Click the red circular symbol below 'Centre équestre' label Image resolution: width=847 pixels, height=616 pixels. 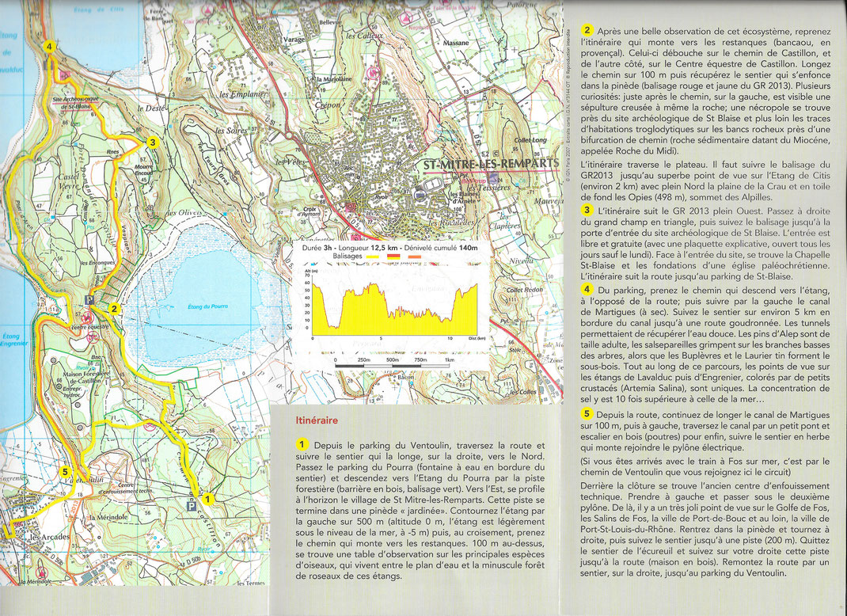point(93,338)
